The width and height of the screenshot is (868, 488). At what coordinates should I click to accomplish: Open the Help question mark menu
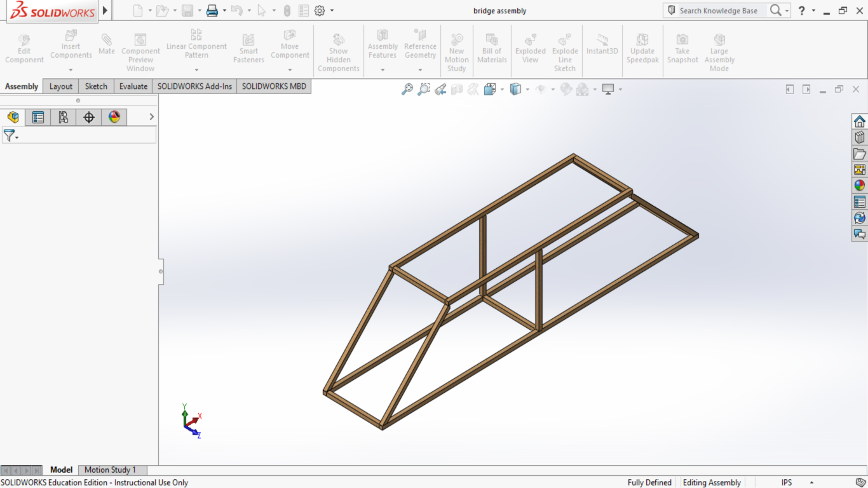[x=802, y=10]
